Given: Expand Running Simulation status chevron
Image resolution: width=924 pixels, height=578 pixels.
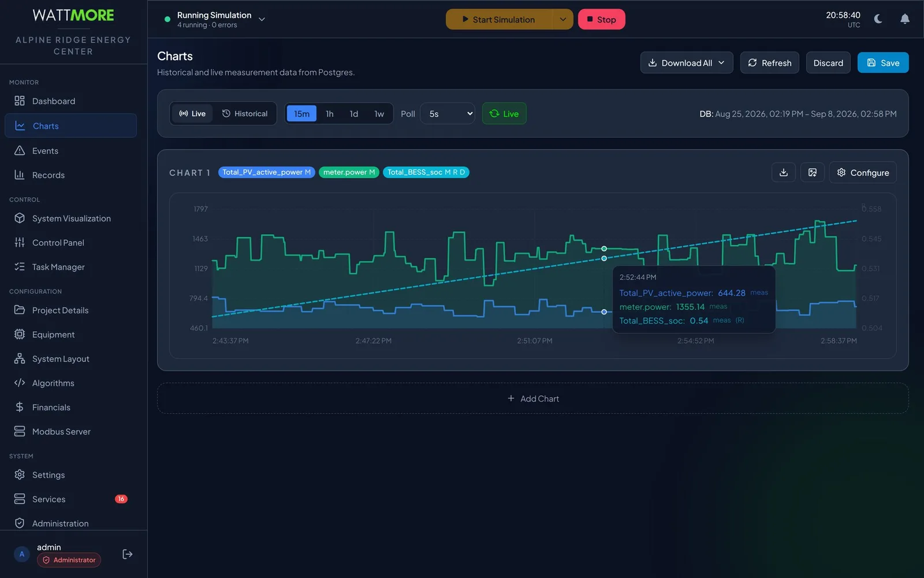Looking at the screenshot, I should tap(262, 19).
